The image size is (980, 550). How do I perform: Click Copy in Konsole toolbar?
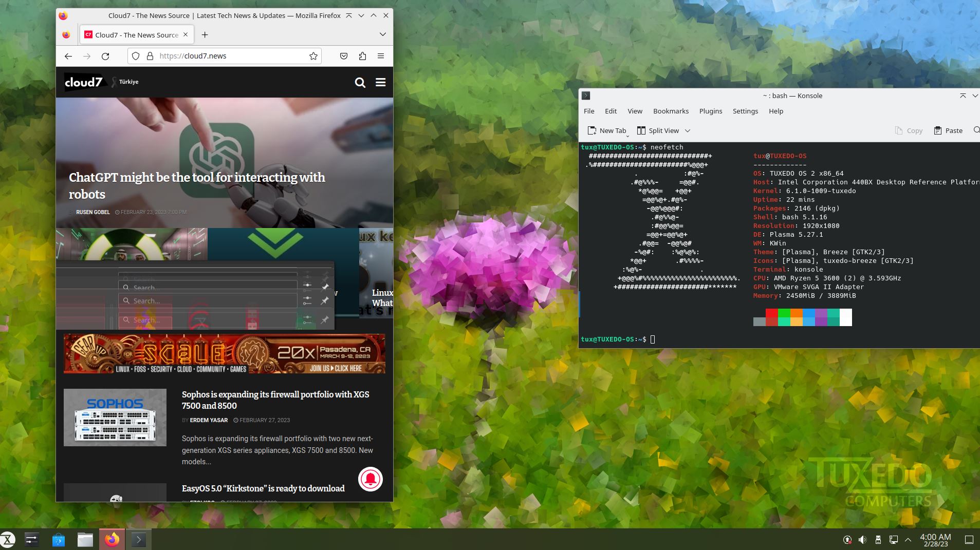coord(909,130)
